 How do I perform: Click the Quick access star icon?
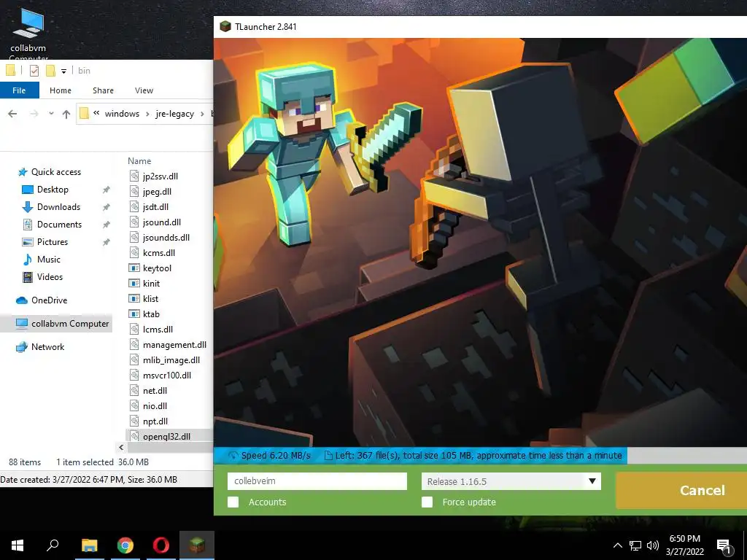[x=23, y=172]
